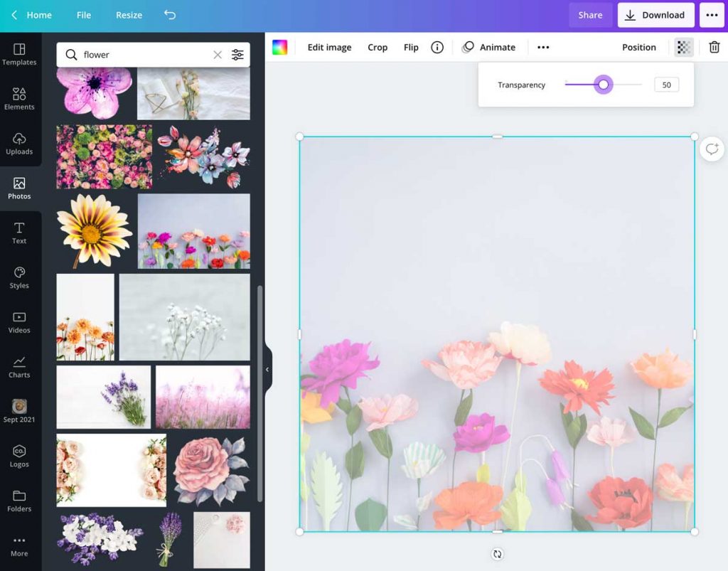Clear the flower search query
This screenshot has width=728, height=571.
point(218,54)
